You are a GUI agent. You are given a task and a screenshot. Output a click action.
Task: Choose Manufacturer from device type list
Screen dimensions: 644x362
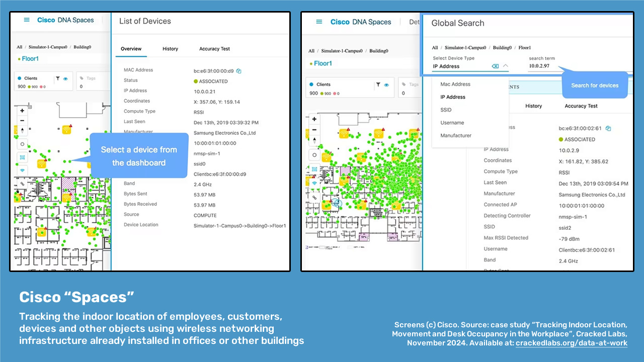(x=456, y=136)
